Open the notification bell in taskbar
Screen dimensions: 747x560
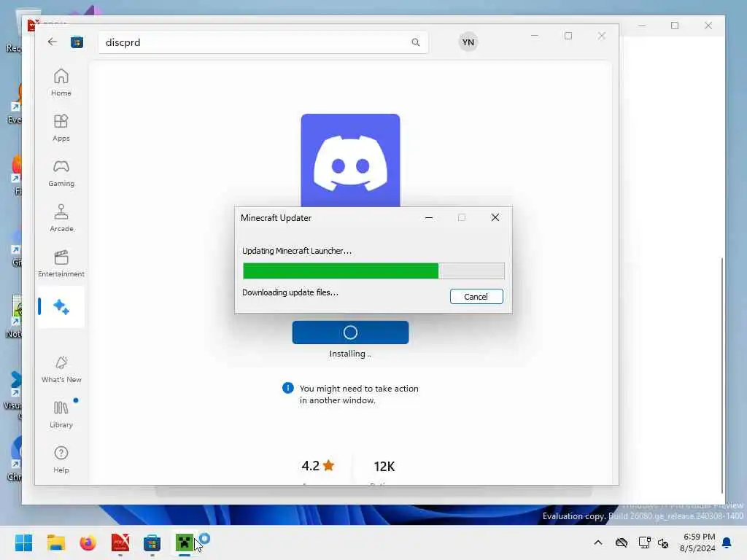click(727, 542)
